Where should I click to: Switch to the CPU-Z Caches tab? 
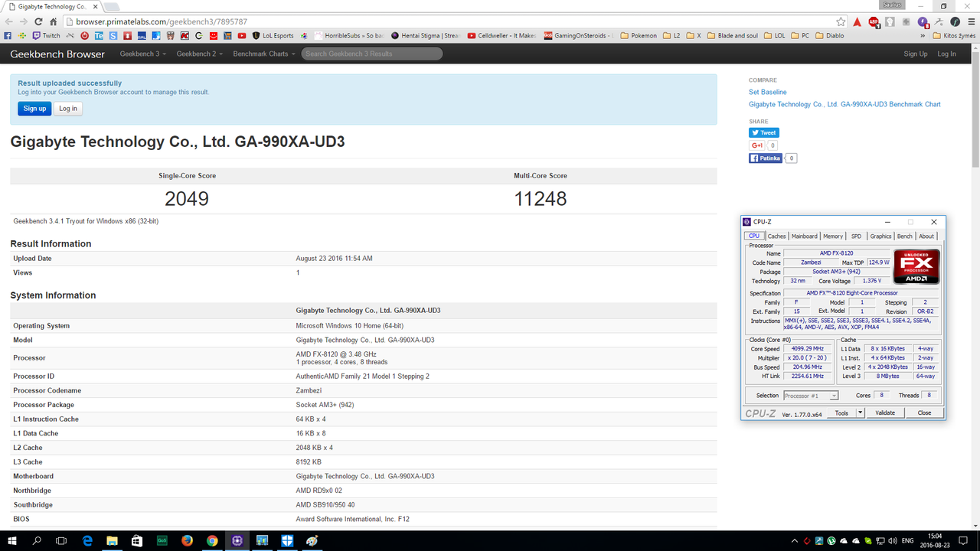[x=776, y=236]
